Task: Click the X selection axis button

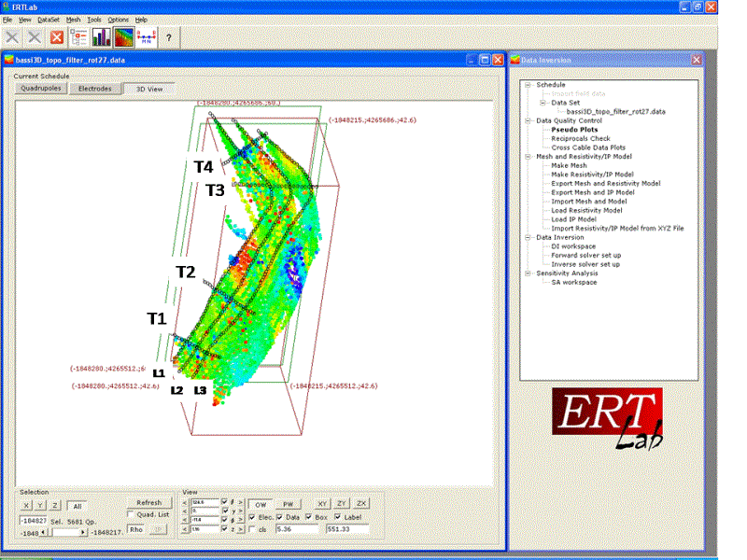Action: click(x=26, y=506)
